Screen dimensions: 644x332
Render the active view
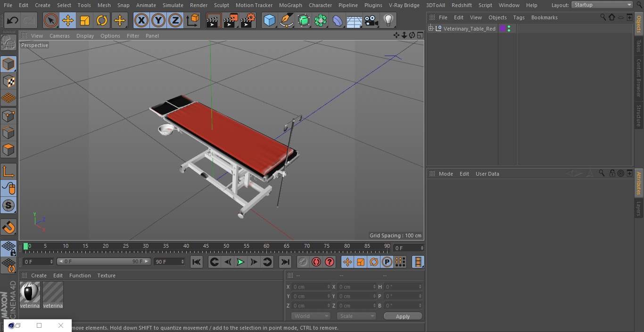tap(214, 21)
